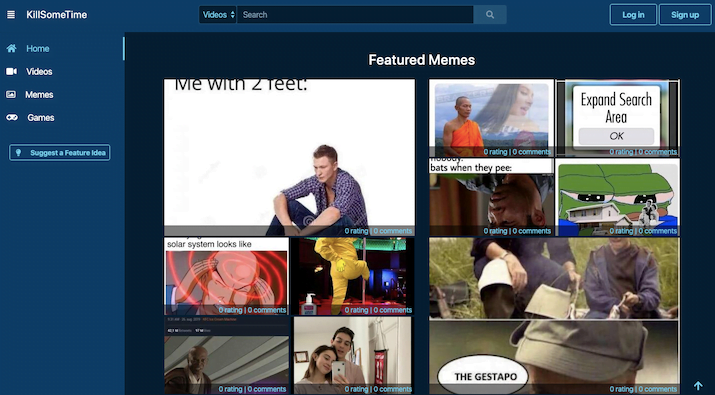Click the KillSomeTime site logo

57,15
